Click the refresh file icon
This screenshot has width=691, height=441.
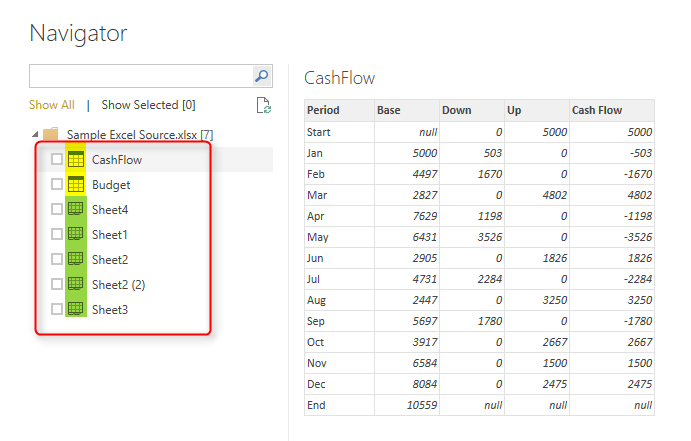264,105
